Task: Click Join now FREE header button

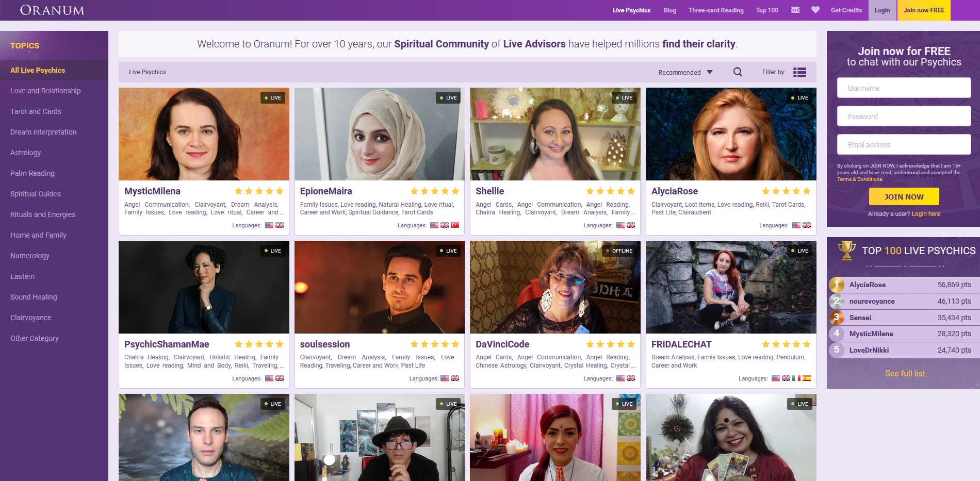Action: click(x=924, y=10)
